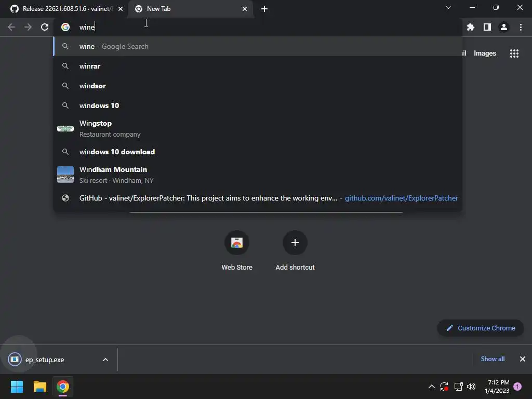Open File Explorer from the taskbar
Viewport: 532px width, 399px height.
pos(39,387)
